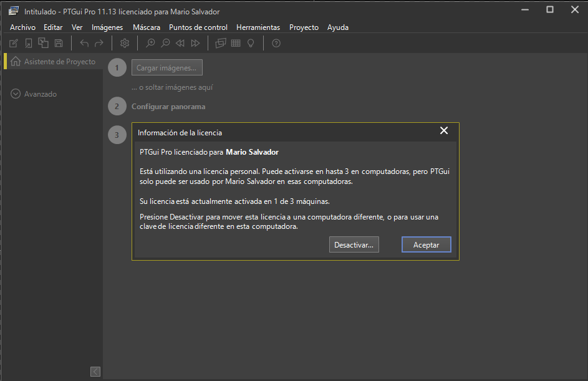588x381 pixels.
Task: Click the New Project toolbar icon
Action: pos(14,43)
